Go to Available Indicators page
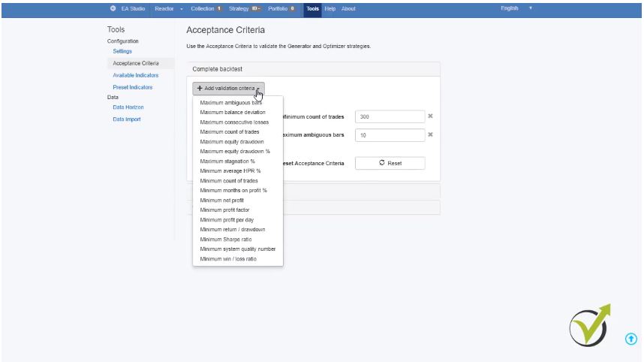The height and width of the screenshot is (362, 644). pyautogui.click(x=135, y=75)
